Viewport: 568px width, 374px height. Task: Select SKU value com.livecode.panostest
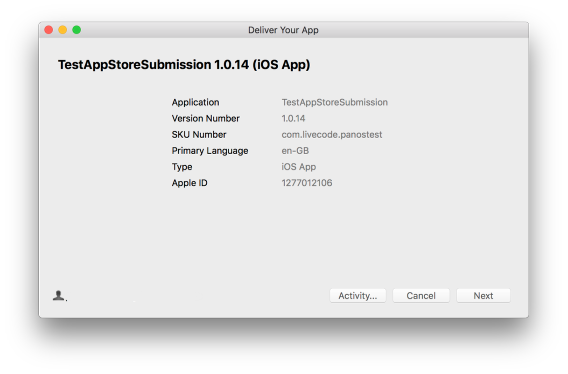point(332,134)
